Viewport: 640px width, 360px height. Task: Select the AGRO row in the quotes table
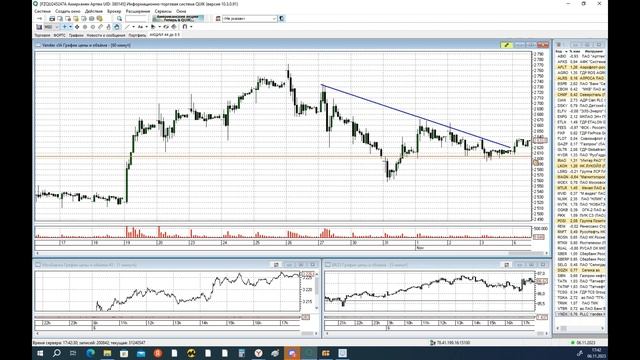point(580,73)
